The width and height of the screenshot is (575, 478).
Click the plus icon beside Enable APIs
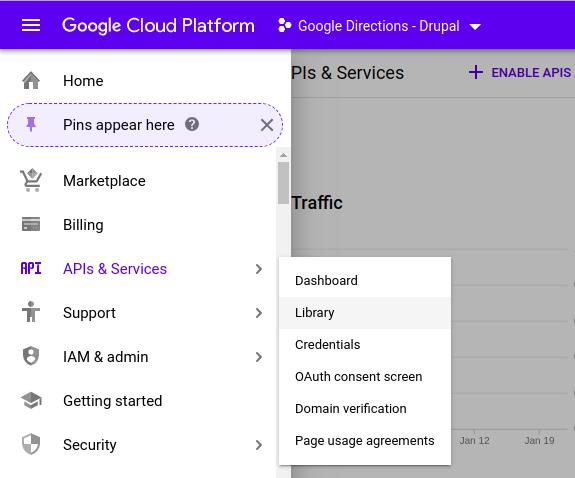tap(476, 72)
